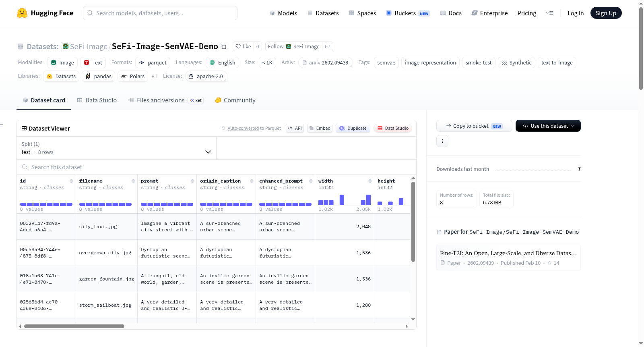Open the sidebar toggle on the left edge
The image size is (644, 347).
click(x=2, y=125)
